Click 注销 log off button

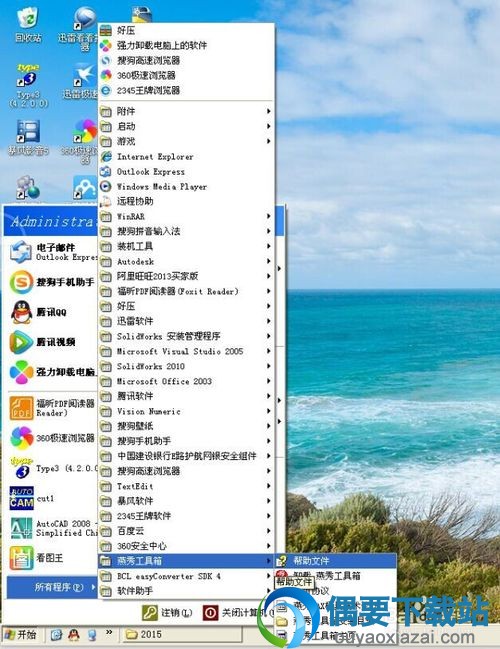168,613
